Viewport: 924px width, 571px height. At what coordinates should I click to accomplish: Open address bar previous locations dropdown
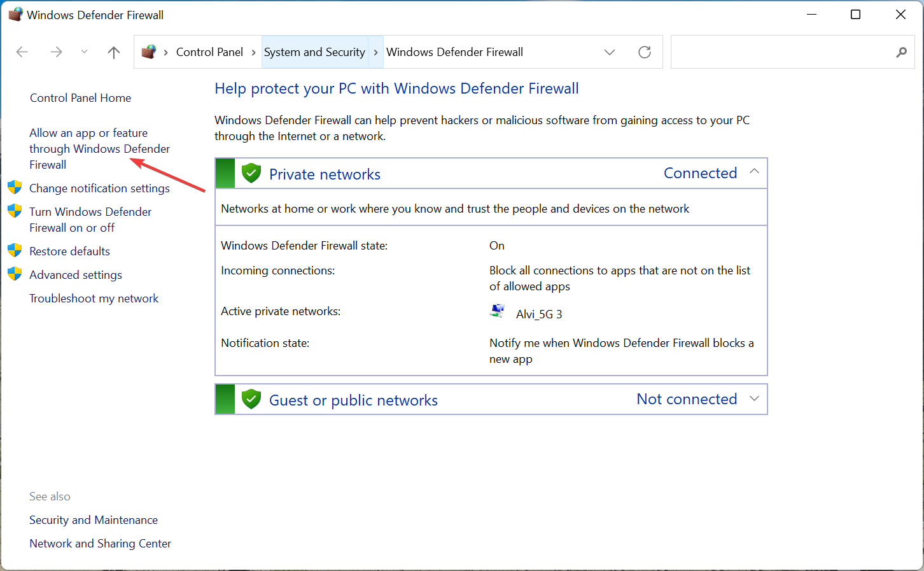click(610, 52)
